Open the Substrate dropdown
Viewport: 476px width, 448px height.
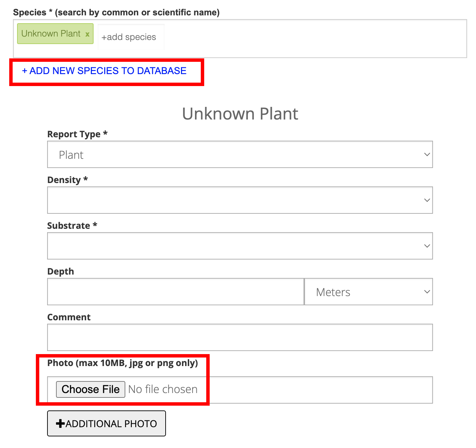[240, 246]
